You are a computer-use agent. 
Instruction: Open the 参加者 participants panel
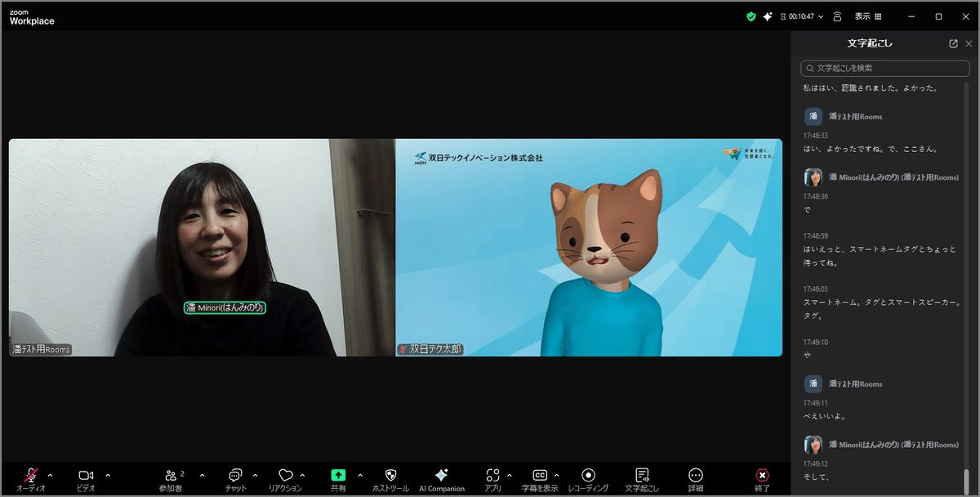point(171,479)
